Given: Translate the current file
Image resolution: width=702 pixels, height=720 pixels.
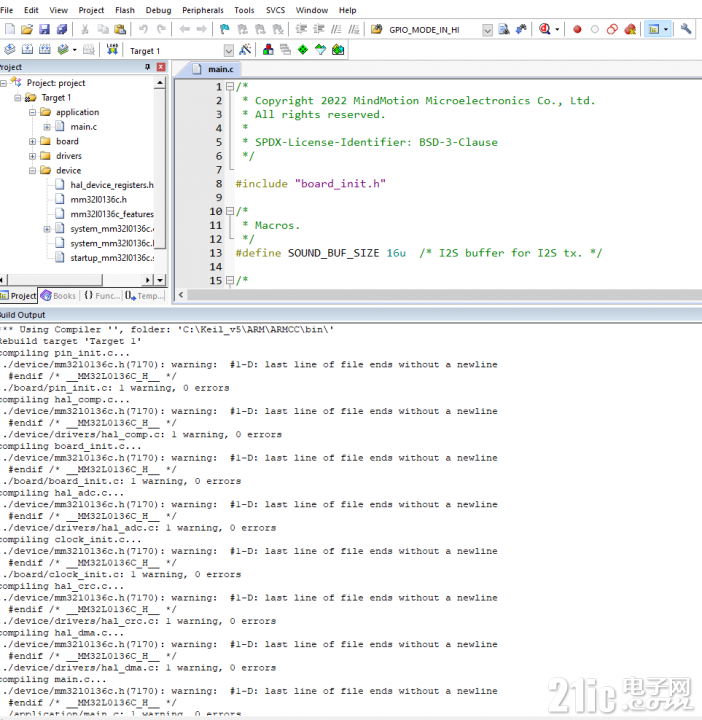Looking at the screenshot, I should click(10, 50).
